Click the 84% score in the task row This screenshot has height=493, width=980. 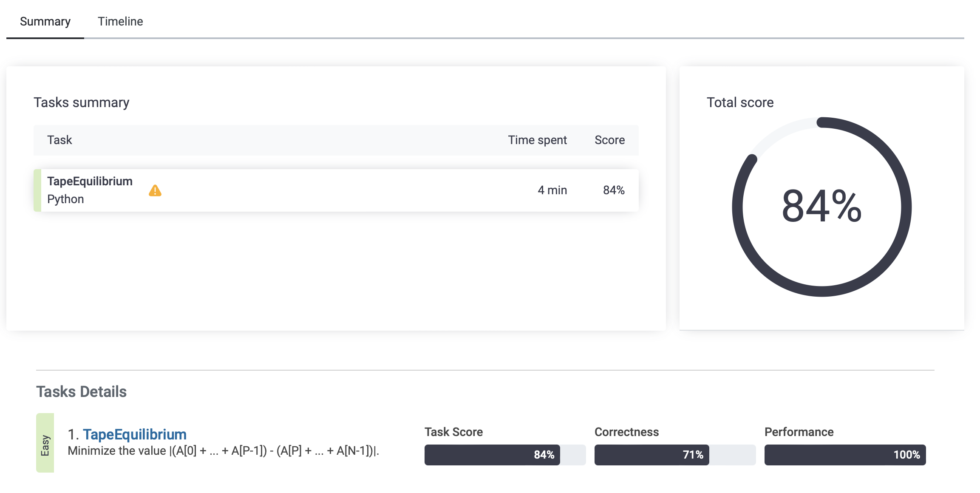(614, 190)
